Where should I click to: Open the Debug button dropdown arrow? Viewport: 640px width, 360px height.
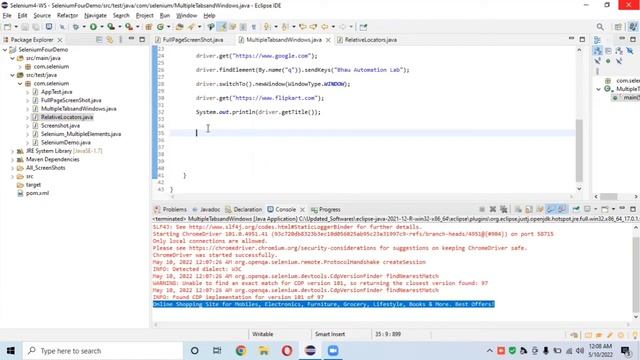click(x=84, y=27)
